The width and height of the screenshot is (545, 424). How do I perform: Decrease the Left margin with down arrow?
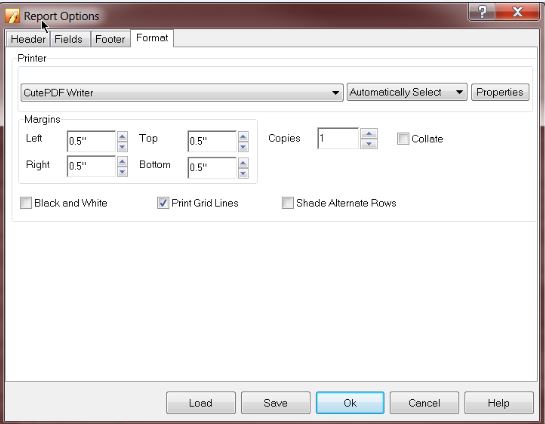(122, 147)
